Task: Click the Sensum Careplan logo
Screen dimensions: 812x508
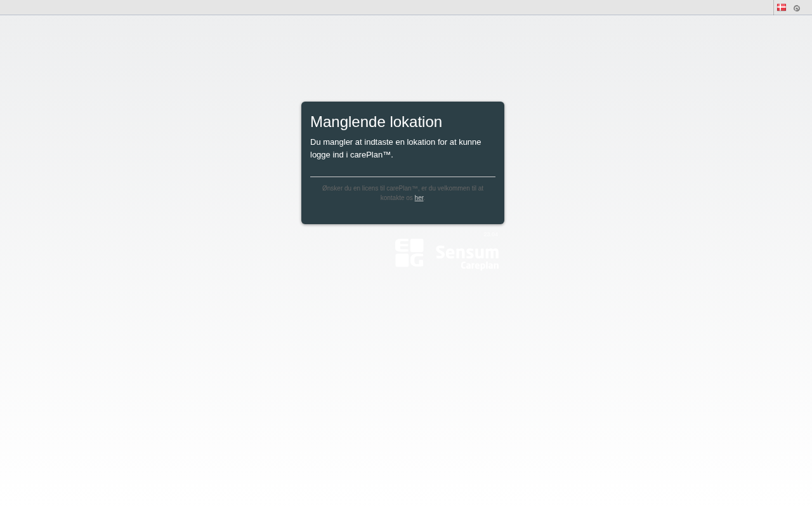Action: [468, 257]
